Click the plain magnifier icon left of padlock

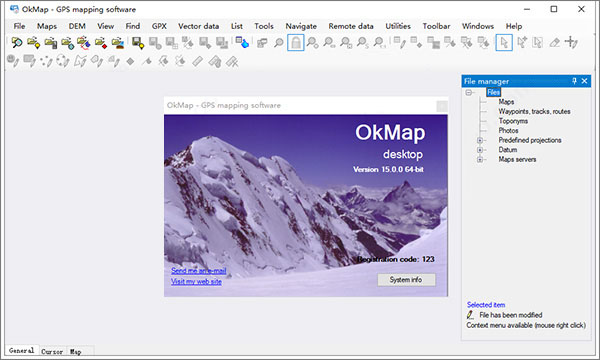pyautogui.click(x=279, y=42)
